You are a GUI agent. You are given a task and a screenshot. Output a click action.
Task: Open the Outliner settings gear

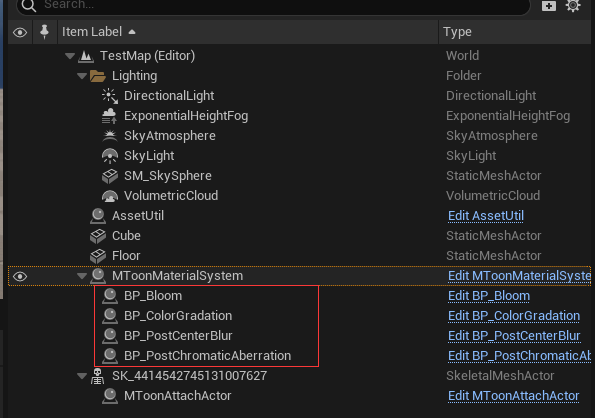tap(573, 5)
